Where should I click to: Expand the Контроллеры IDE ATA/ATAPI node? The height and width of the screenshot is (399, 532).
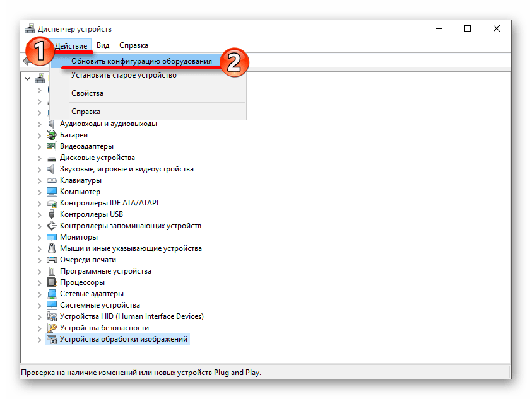coord(39,203)
